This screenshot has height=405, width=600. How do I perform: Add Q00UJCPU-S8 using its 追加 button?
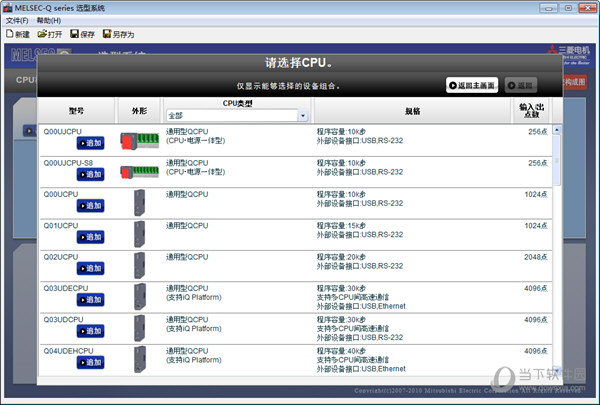(90, 174)
